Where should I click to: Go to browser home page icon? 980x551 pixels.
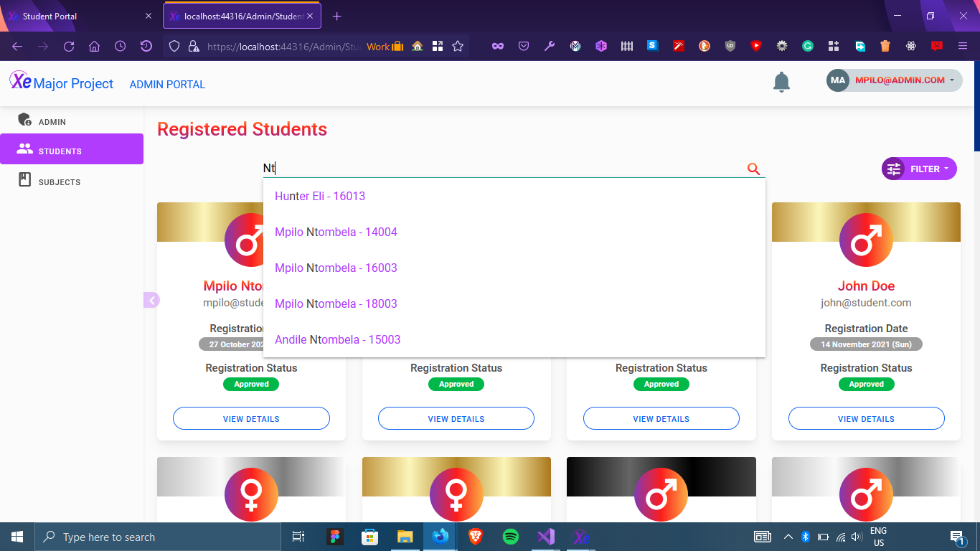(x=95, y=47)
